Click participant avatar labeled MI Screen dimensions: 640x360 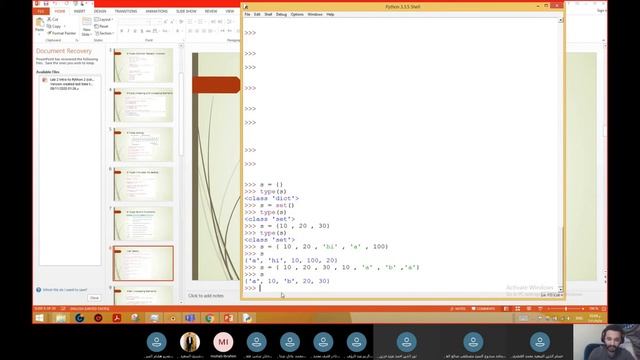click(x=223, y=342)
